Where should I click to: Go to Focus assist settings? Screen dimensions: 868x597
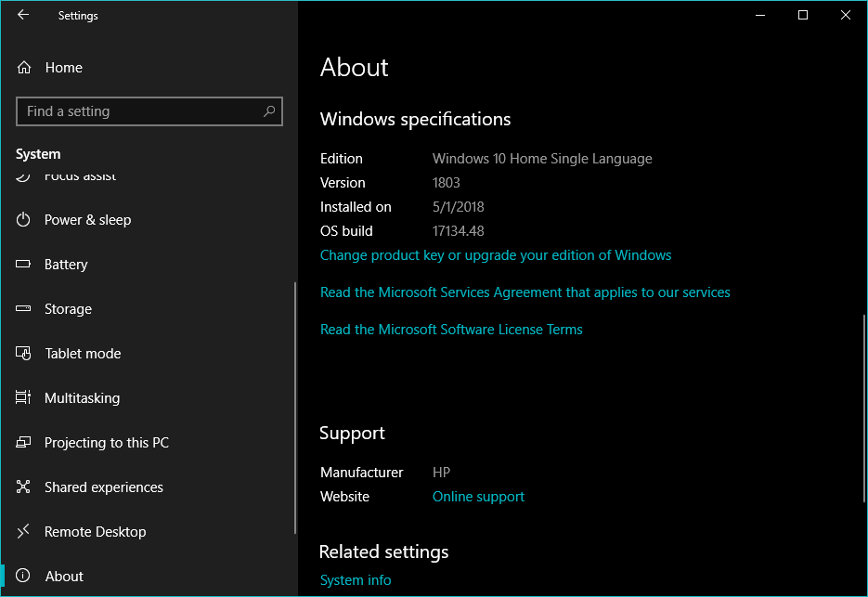[x=80, y=177]
